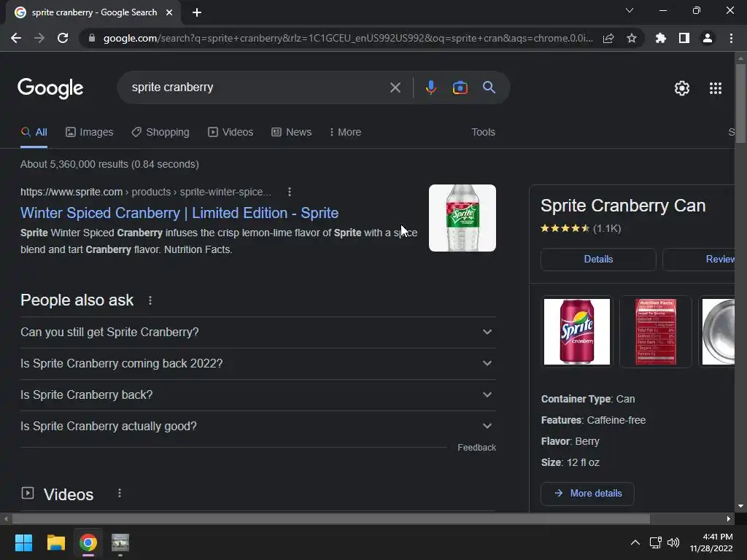Show hidden system tray icons
747x560 pixels.
635,542
